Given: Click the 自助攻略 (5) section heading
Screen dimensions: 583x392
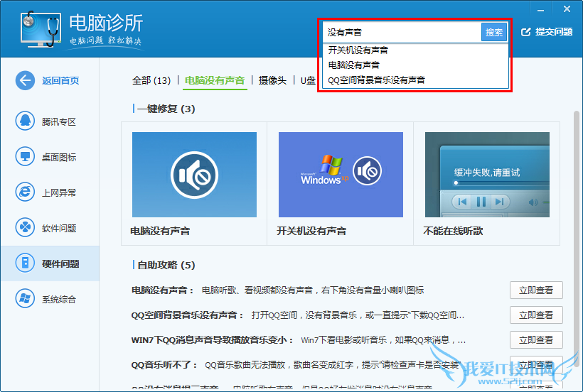Looking at the screenshot, I should click(166, 265).
